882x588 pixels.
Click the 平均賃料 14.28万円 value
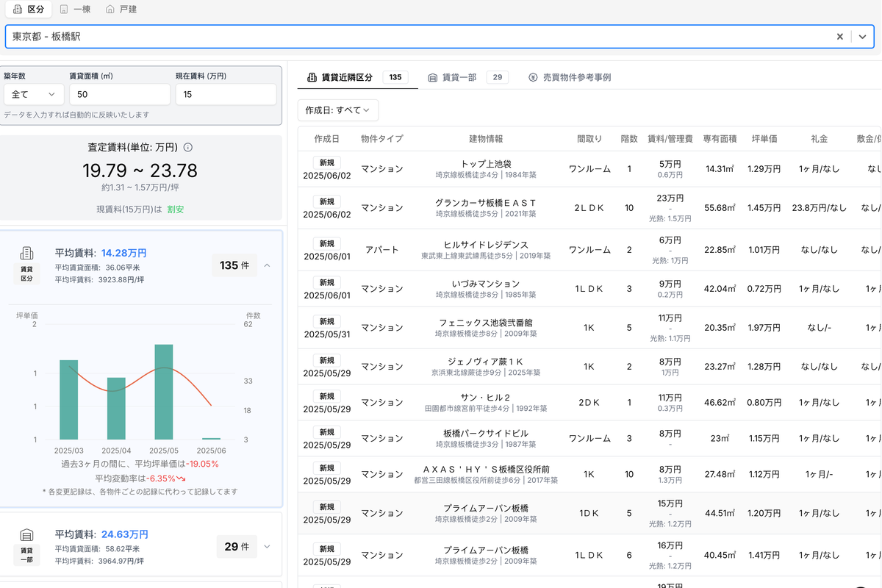pos(124,253)
